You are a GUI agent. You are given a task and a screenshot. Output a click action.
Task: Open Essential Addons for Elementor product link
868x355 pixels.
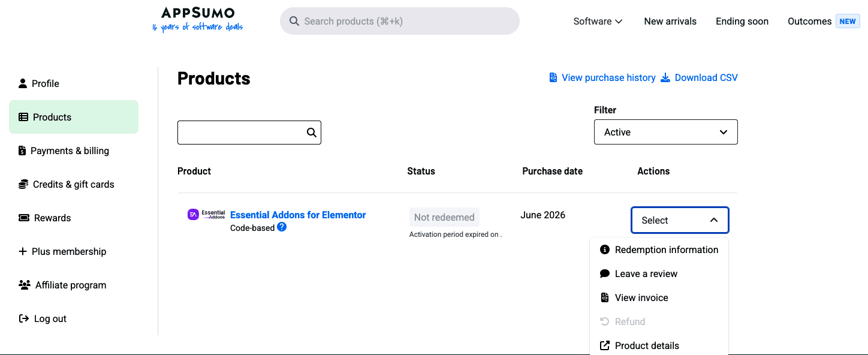298,215
